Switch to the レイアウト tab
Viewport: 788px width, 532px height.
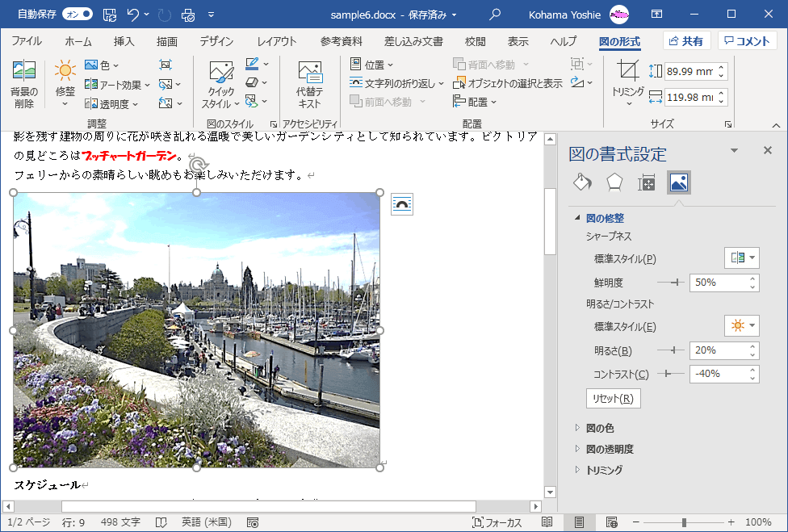coord(276,42)
